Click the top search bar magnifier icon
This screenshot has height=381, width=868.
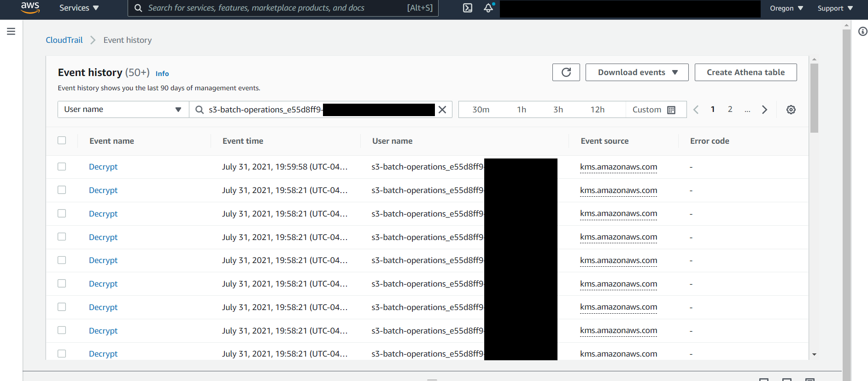138,8
